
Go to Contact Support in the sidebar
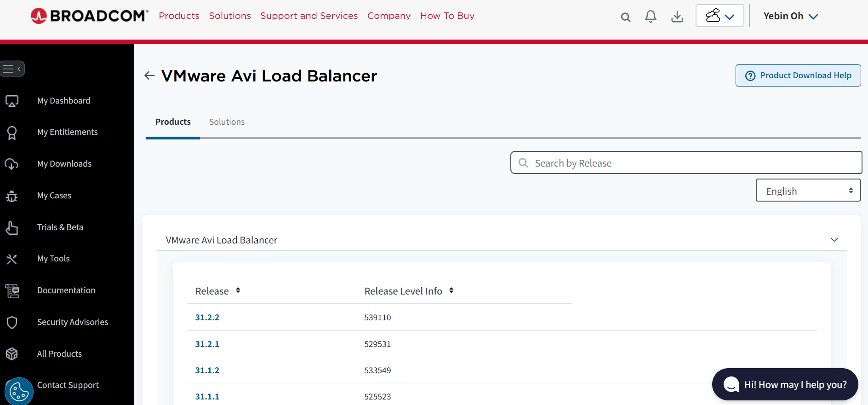[68, 385]
